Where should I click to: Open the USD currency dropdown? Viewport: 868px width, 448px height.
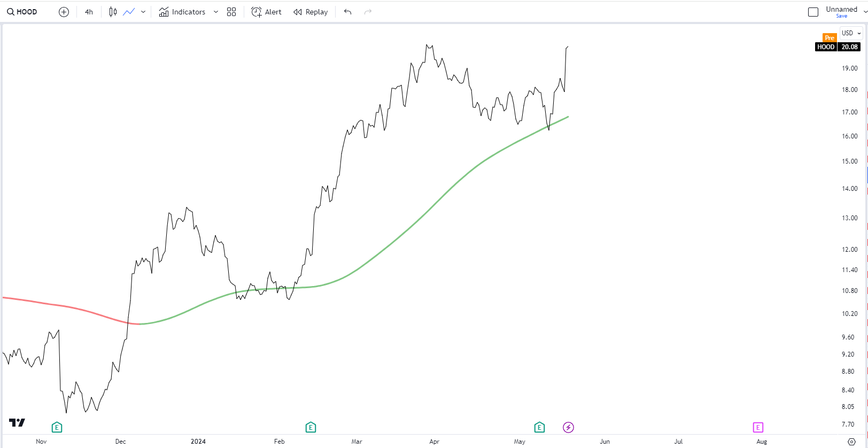coord(851,33)
